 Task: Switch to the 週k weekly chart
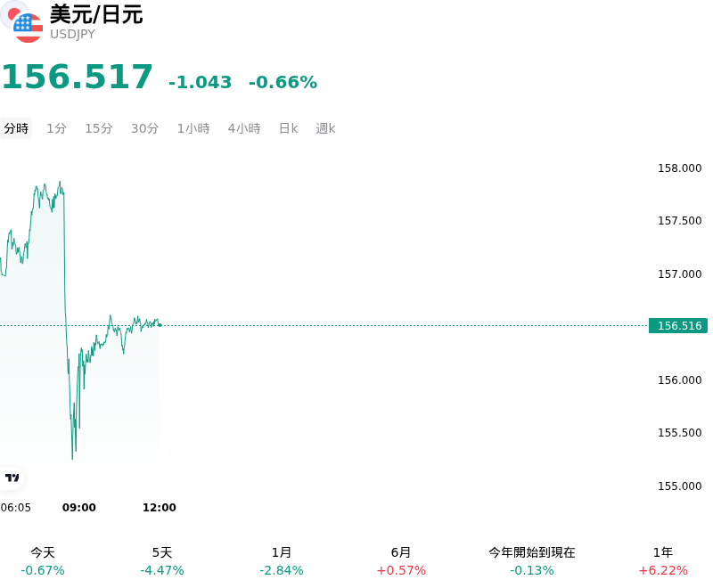325,128
